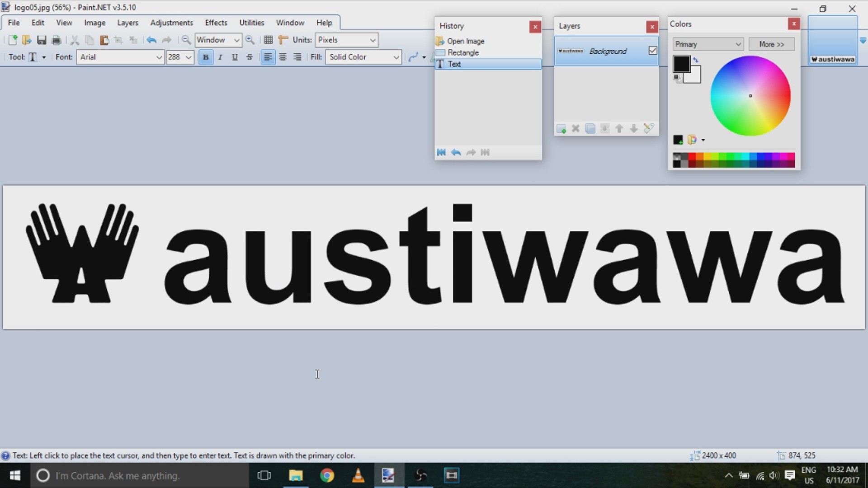The image size is (868, 488).
Task: Toggle the rulers icon
Action: 283,40
